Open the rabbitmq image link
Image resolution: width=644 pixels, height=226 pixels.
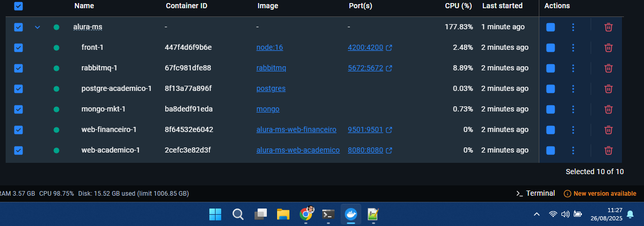(x=271, y=68)
